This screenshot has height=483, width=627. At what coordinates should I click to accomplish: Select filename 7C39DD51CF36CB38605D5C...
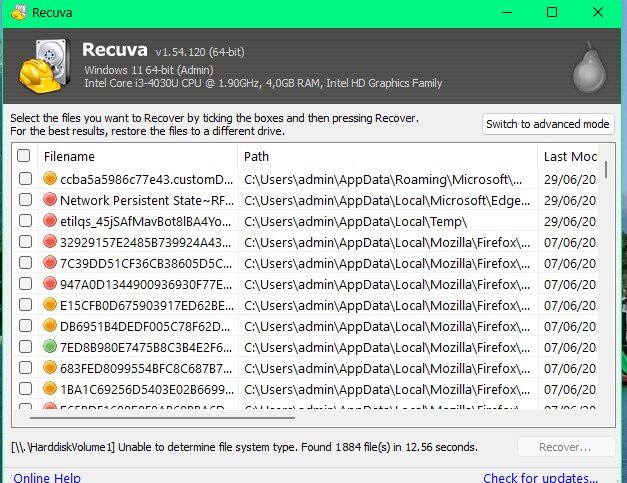146,263
